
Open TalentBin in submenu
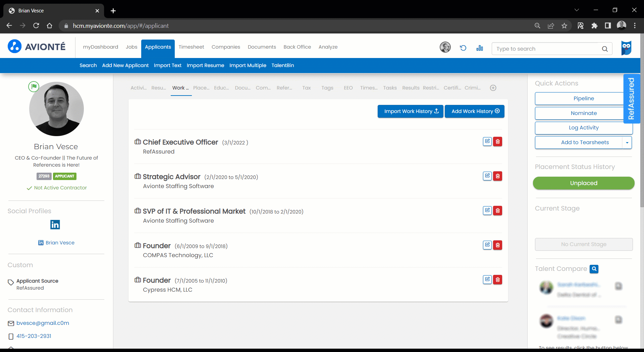283,65
